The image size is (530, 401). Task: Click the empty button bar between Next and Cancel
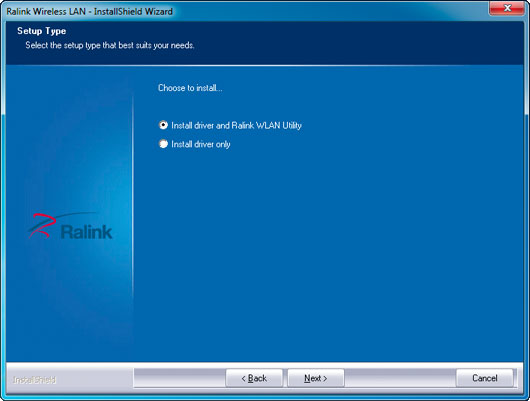point(400,378)
